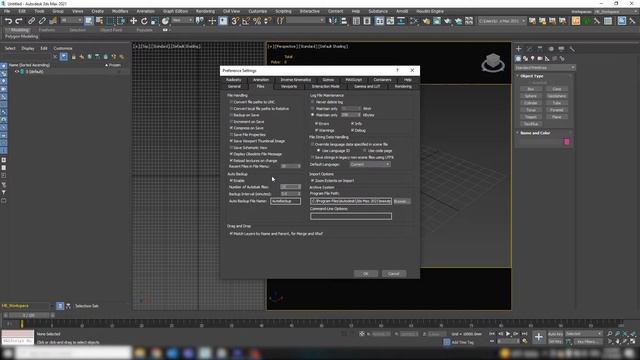Screen dimensions: 640x360
Task: Click the Rectangular Selection Region icon
Action: point(110,21)
